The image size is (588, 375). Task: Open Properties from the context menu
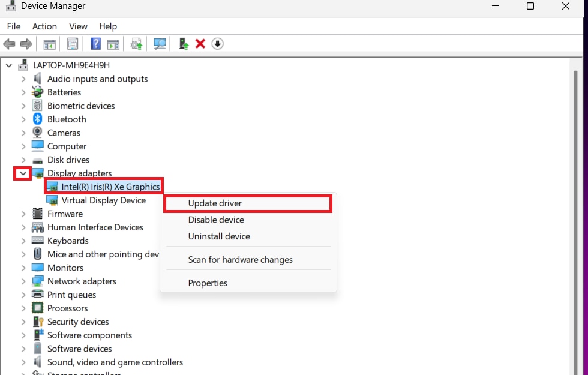pyautogui.click(x=248, y=283)
